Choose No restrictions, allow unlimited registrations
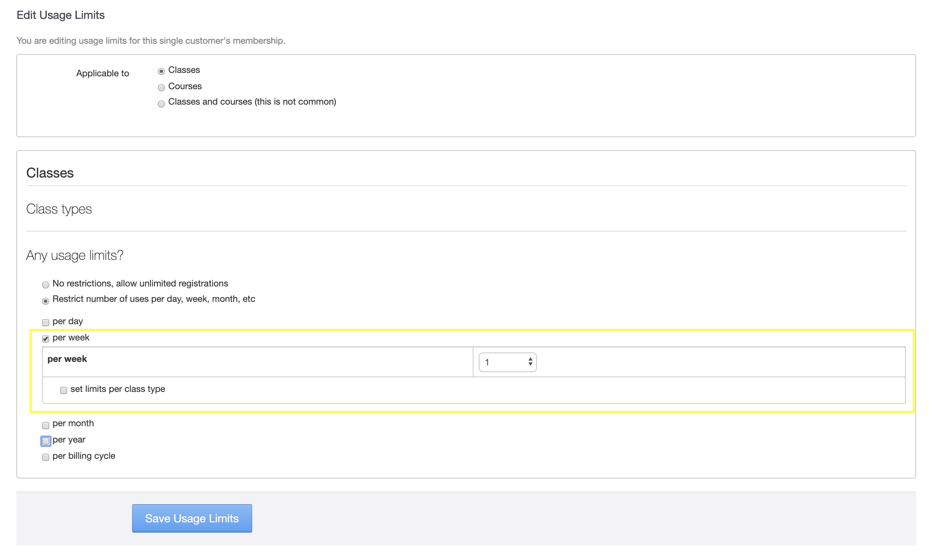 point(45,285)
